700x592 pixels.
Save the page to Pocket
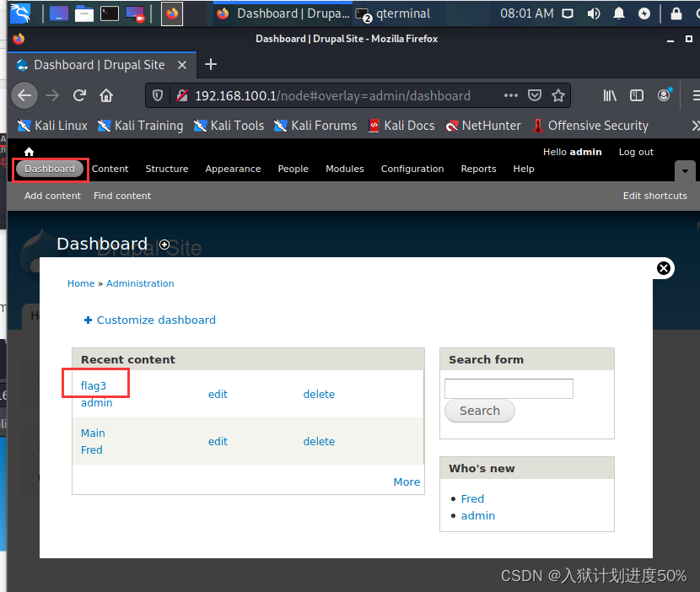pos(535,95)
